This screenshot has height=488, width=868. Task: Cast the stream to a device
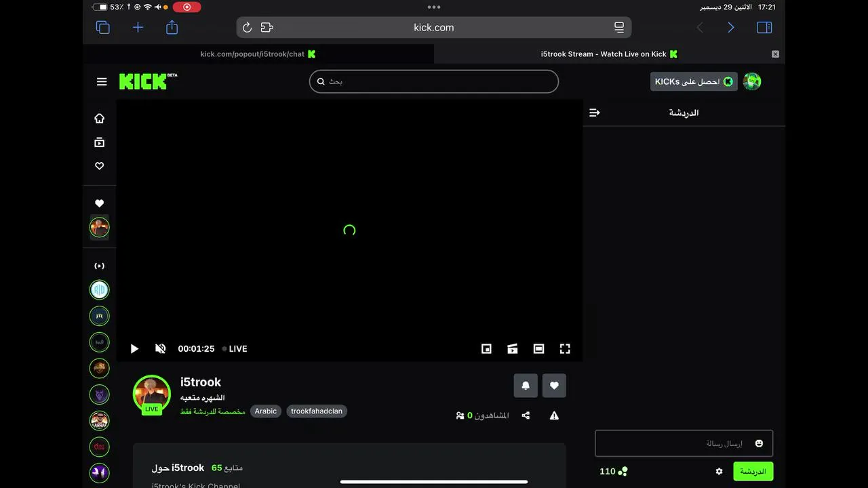513,348
